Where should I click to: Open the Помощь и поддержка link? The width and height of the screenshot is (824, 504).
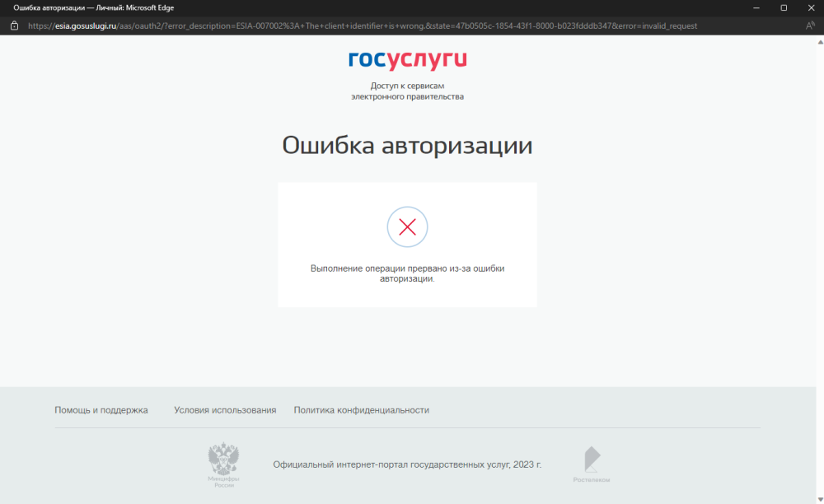click(101, 410)
